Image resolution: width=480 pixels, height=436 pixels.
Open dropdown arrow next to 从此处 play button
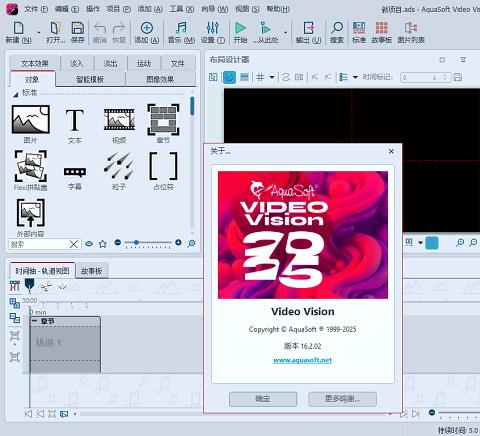click(x=286, y=33)
